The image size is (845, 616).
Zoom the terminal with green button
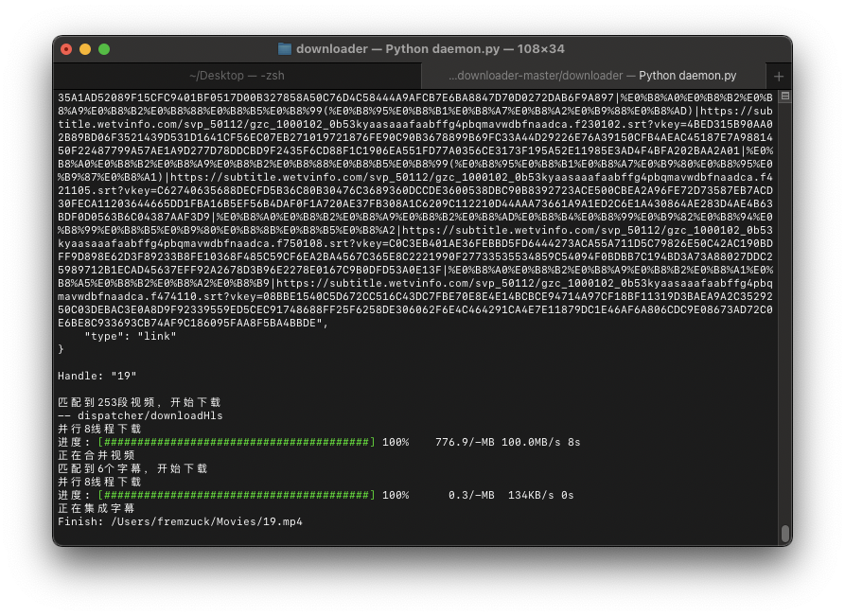pos(104,49)
